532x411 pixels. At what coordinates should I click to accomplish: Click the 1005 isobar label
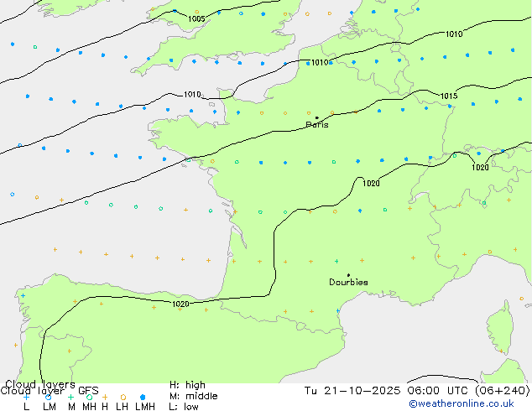click(196, 19)
